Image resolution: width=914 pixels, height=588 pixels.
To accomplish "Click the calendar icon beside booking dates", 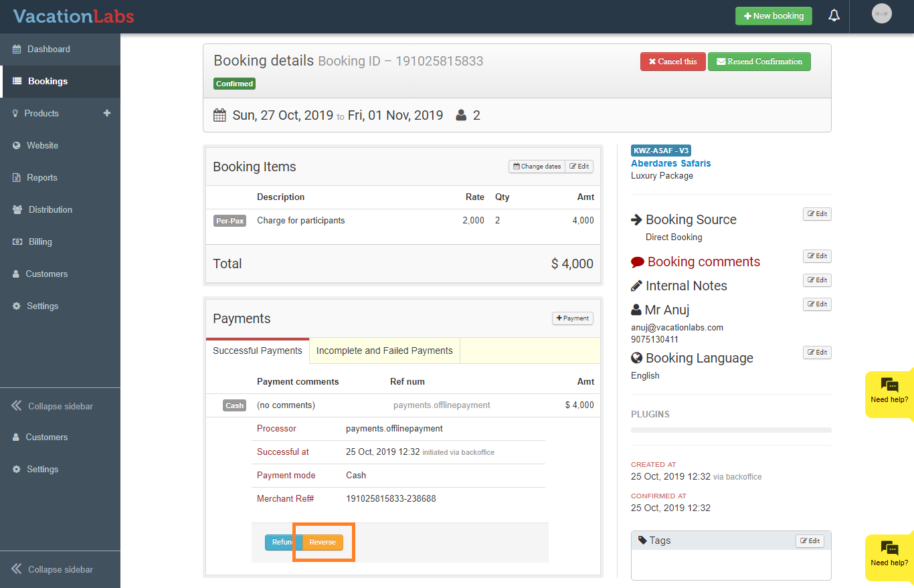I will [219, 116].
